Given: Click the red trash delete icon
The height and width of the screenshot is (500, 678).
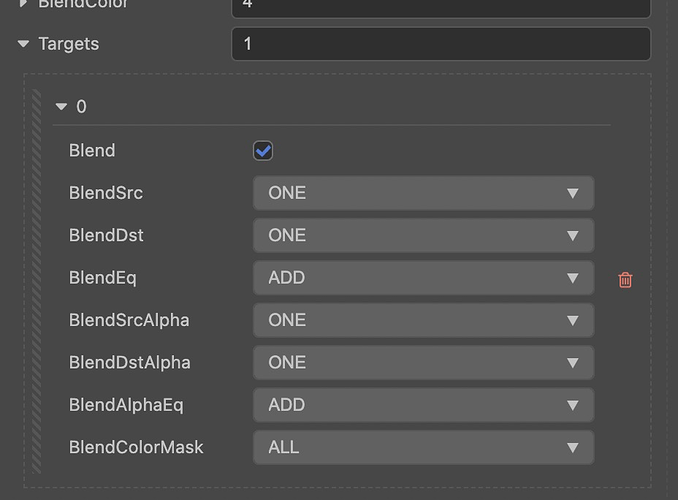Looking at the screenshot, I should [x=625, y=280].
